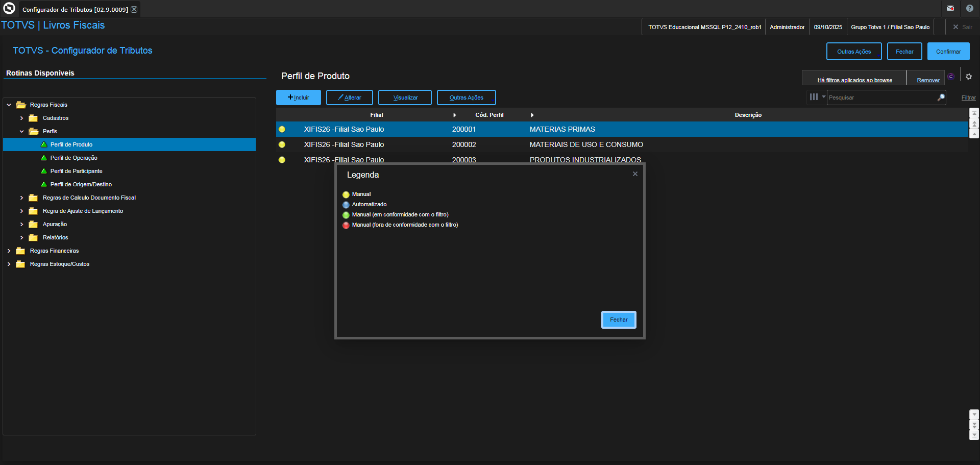Open the column selector icon
The height and width of the screenshot is (465, 980).
(x=814, y=97)
